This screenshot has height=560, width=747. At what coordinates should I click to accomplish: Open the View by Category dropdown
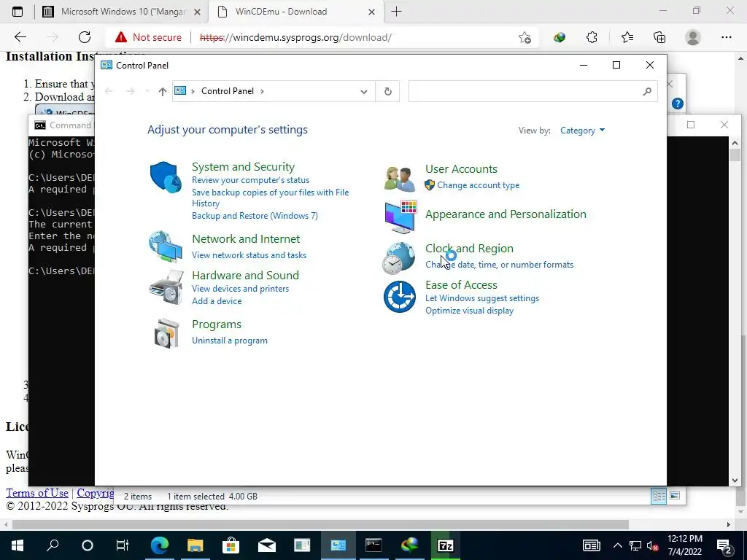[x=582, y=131]
